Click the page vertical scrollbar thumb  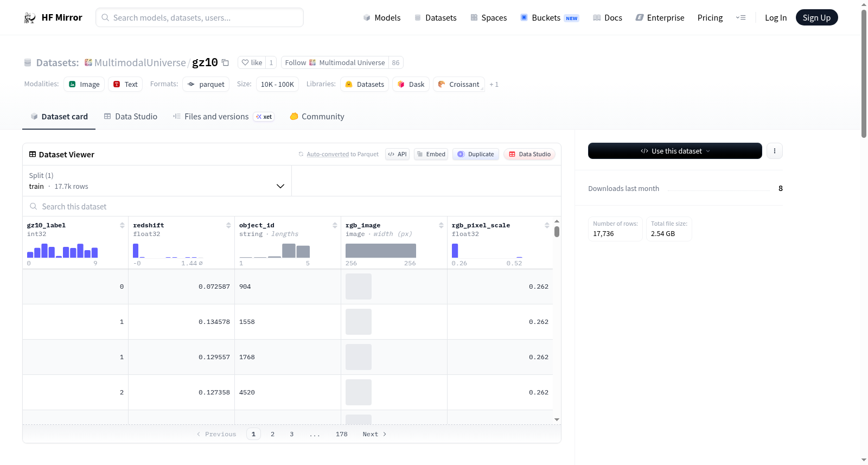pos(864,73)
